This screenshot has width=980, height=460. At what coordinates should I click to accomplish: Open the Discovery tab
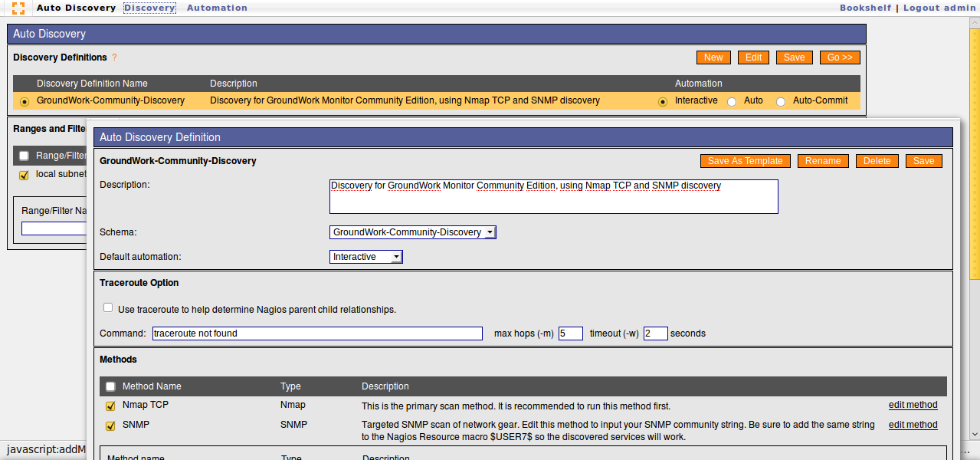pyautogui.click(x=149, y=8)
